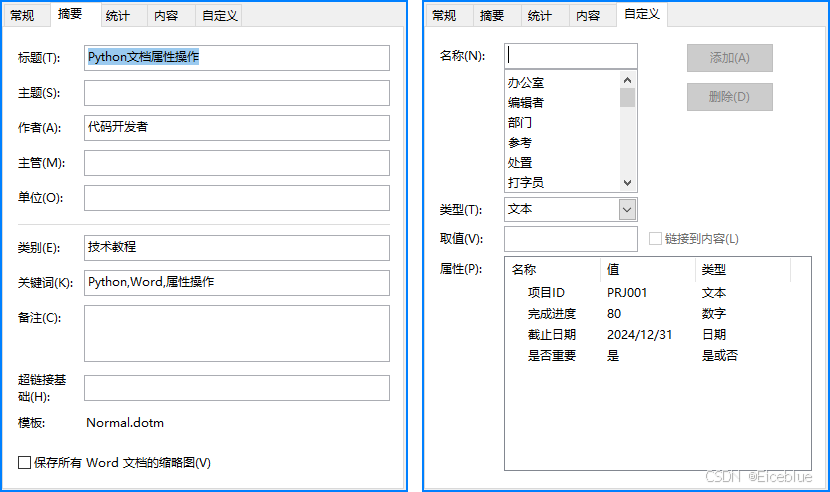The image size is (830, 492).
Task: Click the 标题 title input field
Action: click(x=237, y=58)
